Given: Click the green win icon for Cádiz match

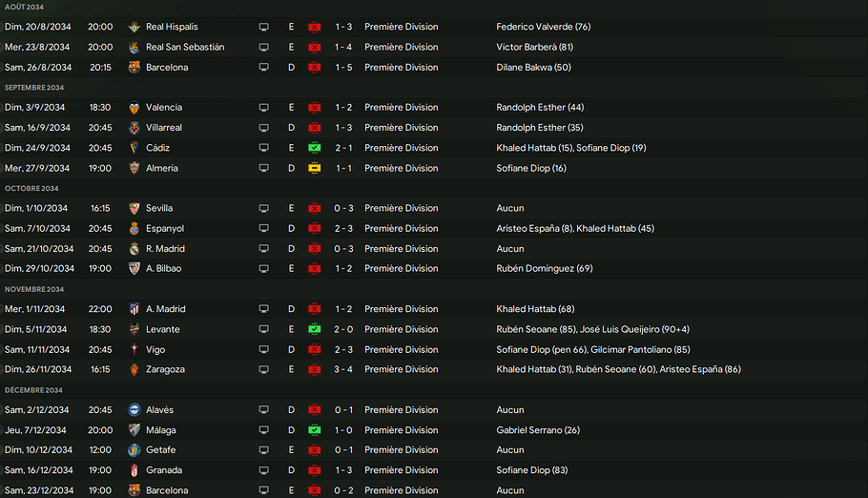Looking at the screenshot, I should tap(314, 148).
